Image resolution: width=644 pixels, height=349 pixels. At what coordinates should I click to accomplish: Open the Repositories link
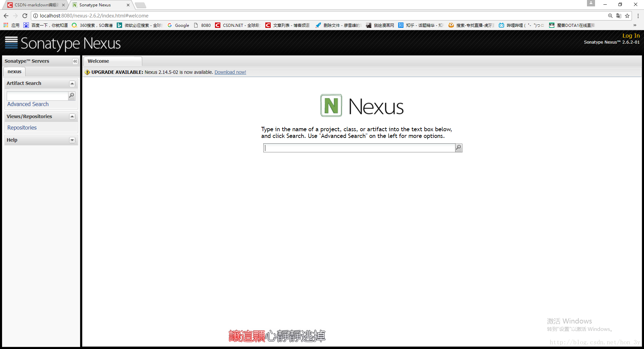coord(22,128)
